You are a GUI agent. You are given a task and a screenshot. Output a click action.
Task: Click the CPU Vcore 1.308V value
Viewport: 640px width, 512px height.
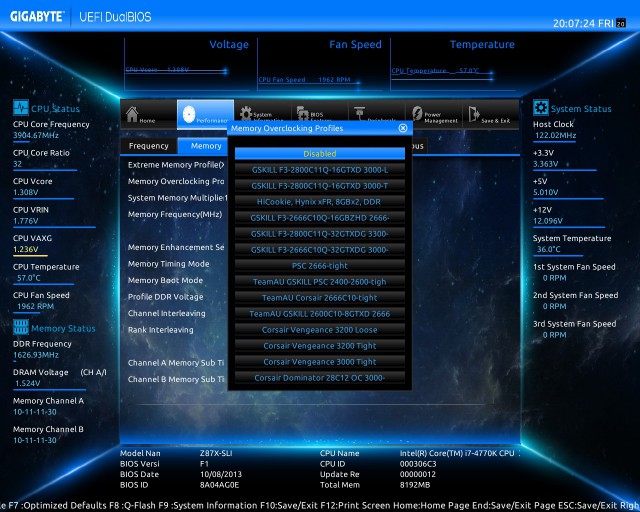26,192
